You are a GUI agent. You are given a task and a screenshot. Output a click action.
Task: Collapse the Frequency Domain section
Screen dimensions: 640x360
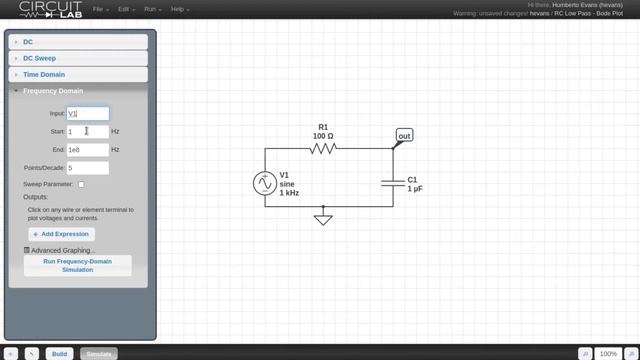tap(78, 91)
